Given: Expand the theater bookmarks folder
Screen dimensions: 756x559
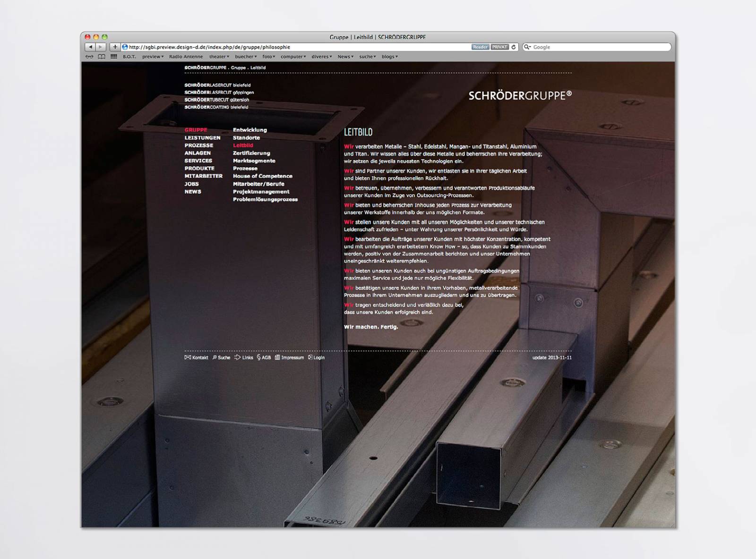Looking at the screenshot, I should click(x=219, y=57).
